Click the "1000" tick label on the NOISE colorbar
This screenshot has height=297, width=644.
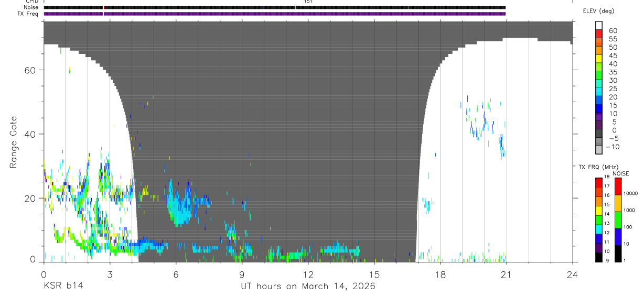click(630, 210)
